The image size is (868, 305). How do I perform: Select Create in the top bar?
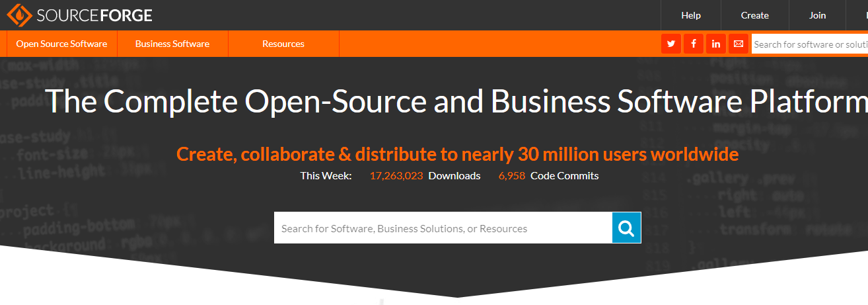point(754,15)
